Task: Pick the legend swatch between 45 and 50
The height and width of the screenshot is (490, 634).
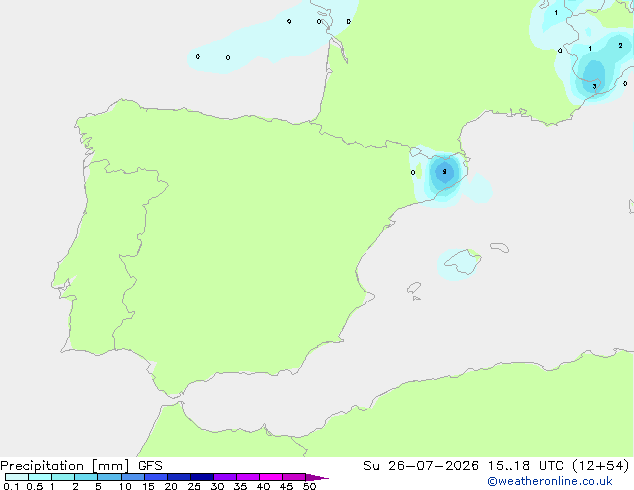Action: coord(294,477)
